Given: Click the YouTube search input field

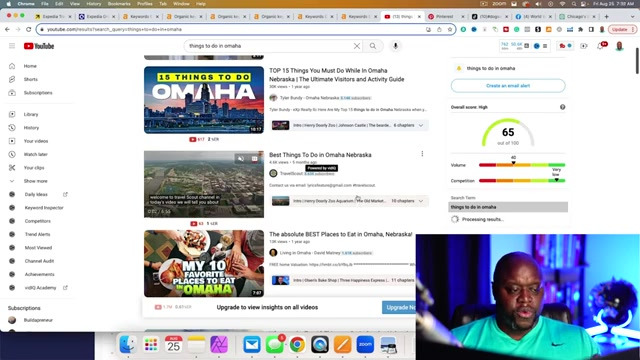Looking at the screenshot, I should click(269, 46).
